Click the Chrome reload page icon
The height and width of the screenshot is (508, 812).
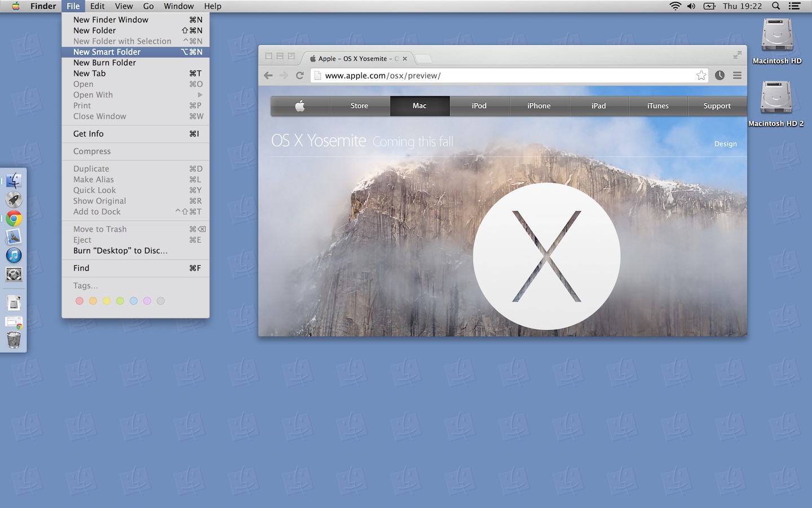(x=300, y=76)
